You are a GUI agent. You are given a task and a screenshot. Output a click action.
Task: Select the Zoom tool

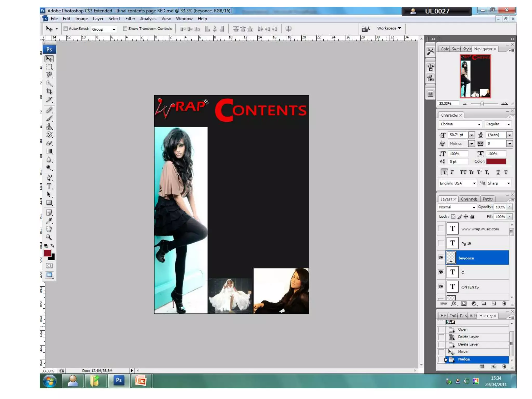point(49,237)
